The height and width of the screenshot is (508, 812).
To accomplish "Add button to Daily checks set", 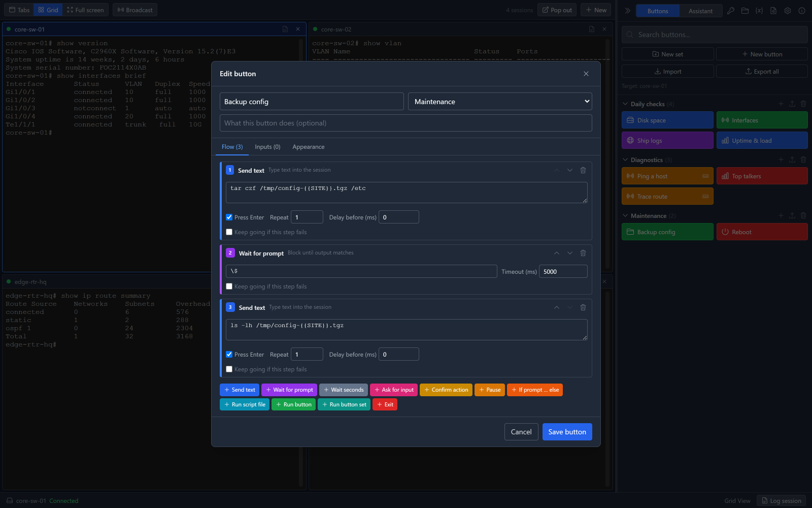I will coord(781,104).
